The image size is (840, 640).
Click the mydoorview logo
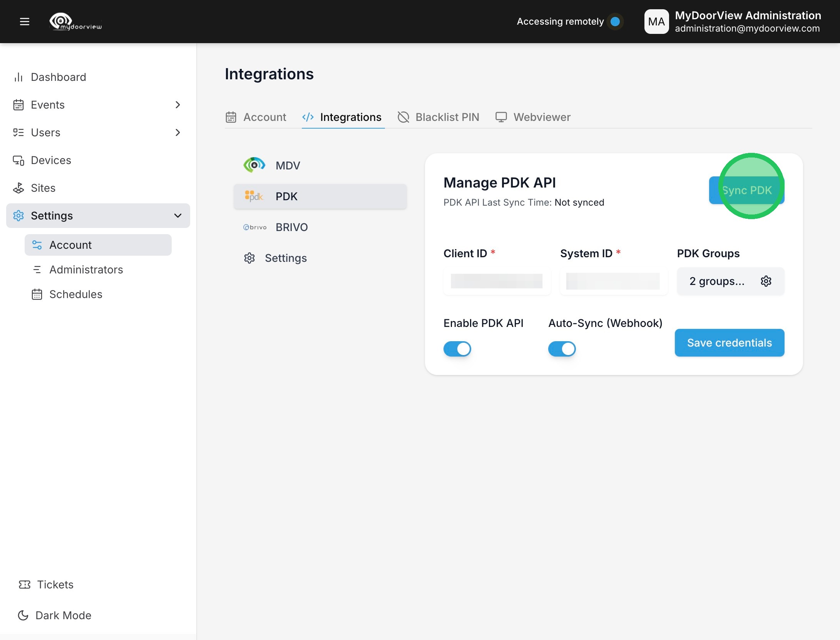coord(76,22)
